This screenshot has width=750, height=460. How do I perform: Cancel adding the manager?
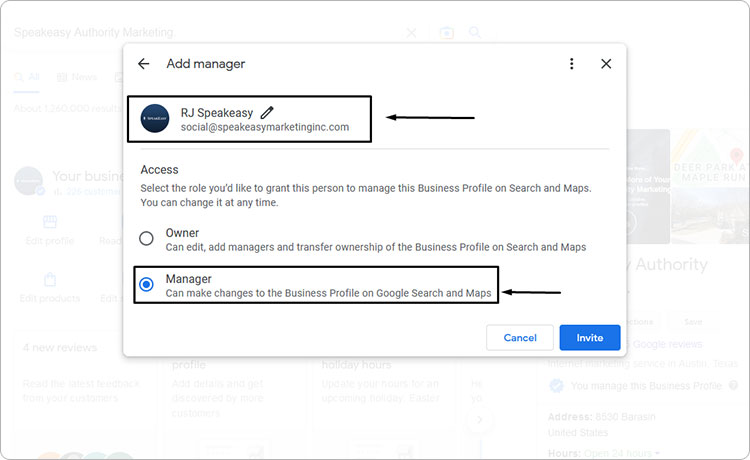pyautogui.click(x=520, y=338)
